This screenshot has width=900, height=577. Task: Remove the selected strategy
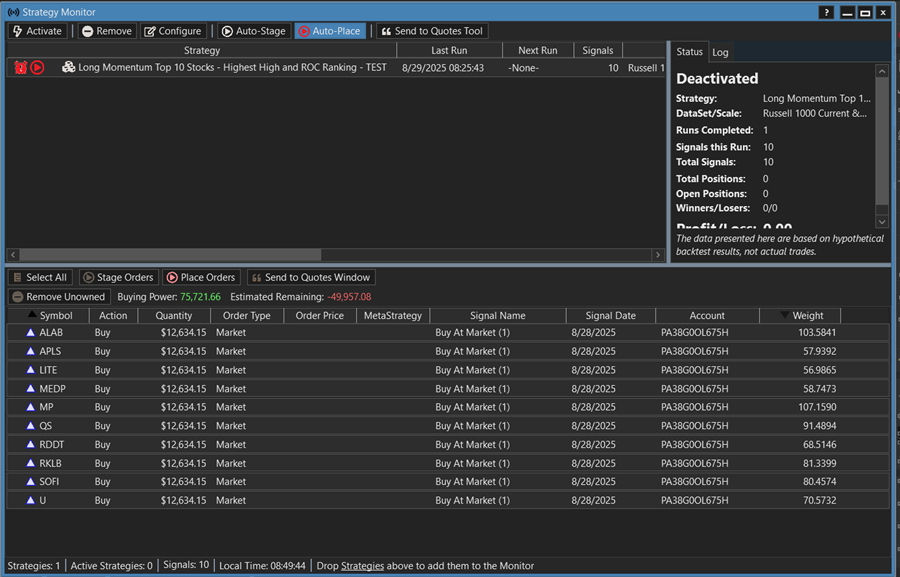click(x=107, y=31)
